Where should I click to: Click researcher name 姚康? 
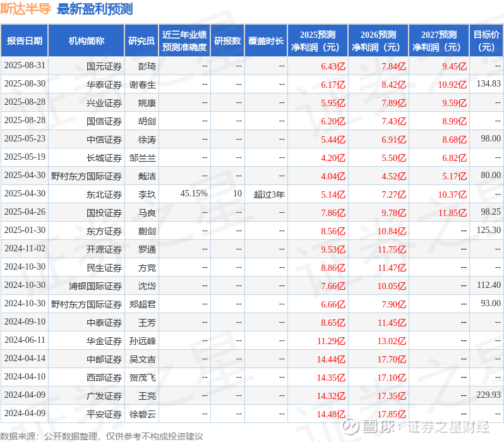147,103
